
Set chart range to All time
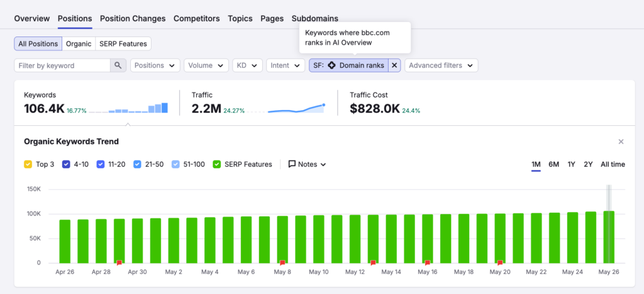(613, 164)
